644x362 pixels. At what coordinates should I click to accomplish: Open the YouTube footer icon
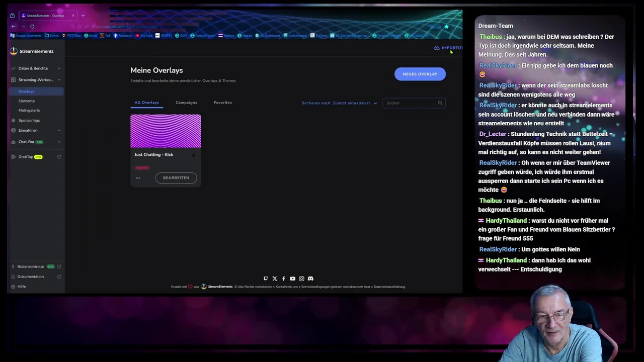(292, 279)
